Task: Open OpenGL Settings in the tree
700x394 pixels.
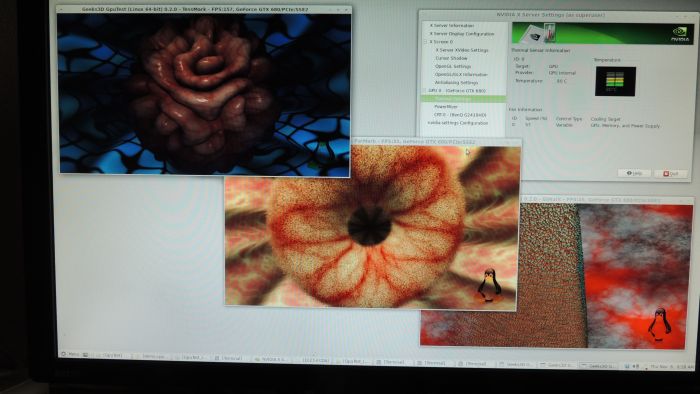Action: [x=453, y=66]
